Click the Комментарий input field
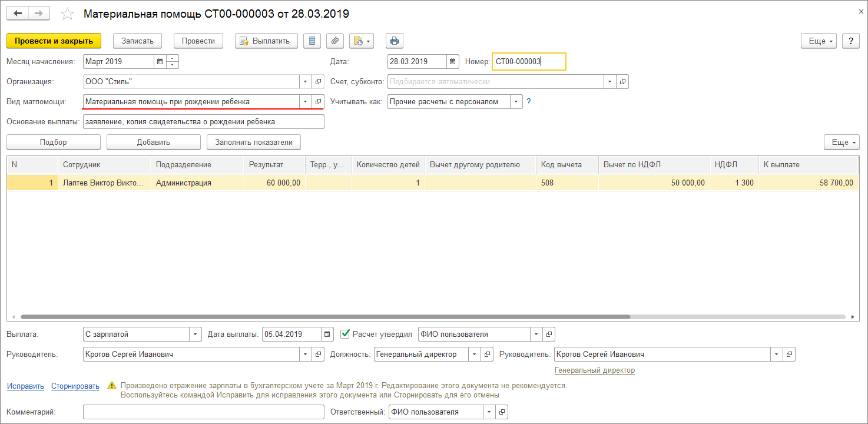The image size is (868, 424). (204, 412)
